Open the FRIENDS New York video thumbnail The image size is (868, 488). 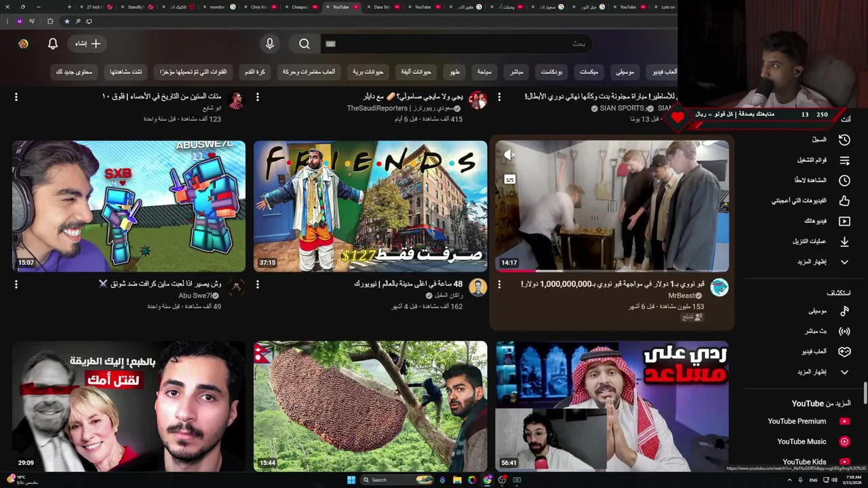[x=370, y=206]
